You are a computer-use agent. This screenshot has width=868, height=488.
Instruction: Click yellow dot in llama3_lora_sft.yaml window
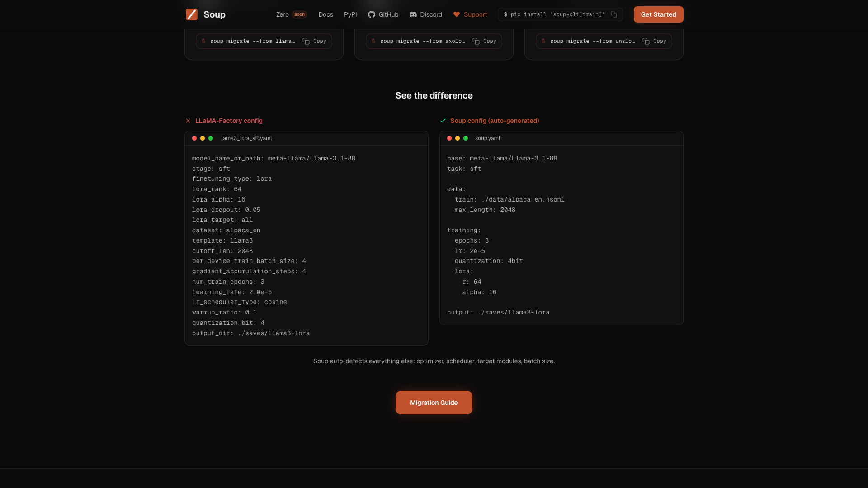coord(203,138)
